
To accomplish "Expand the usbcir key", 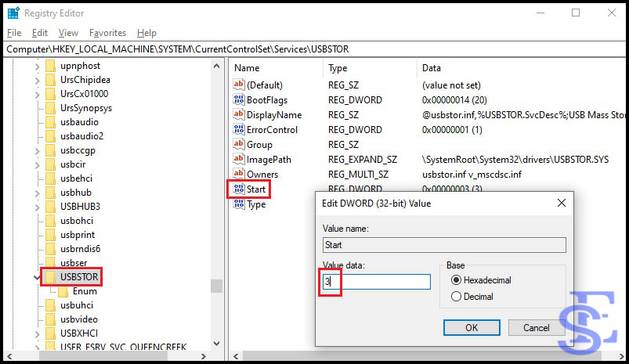I will (x=38, y=164).
